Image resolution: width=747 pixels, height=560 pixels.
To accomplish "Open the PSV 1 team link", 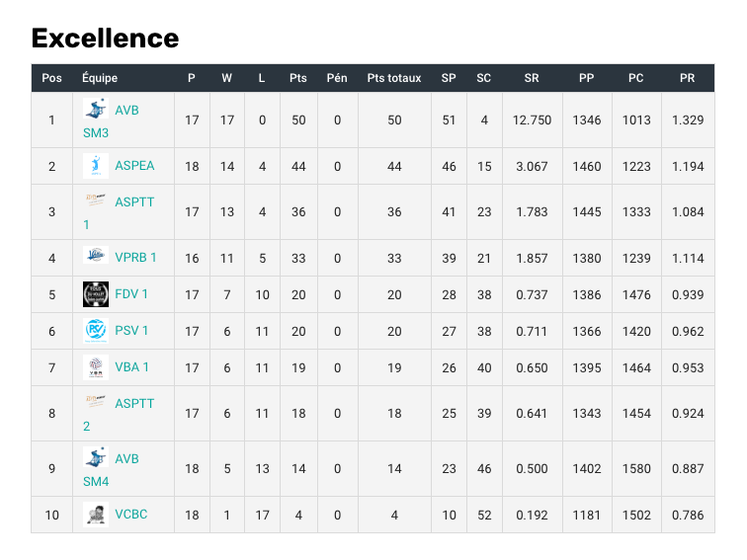I will 131,331.
